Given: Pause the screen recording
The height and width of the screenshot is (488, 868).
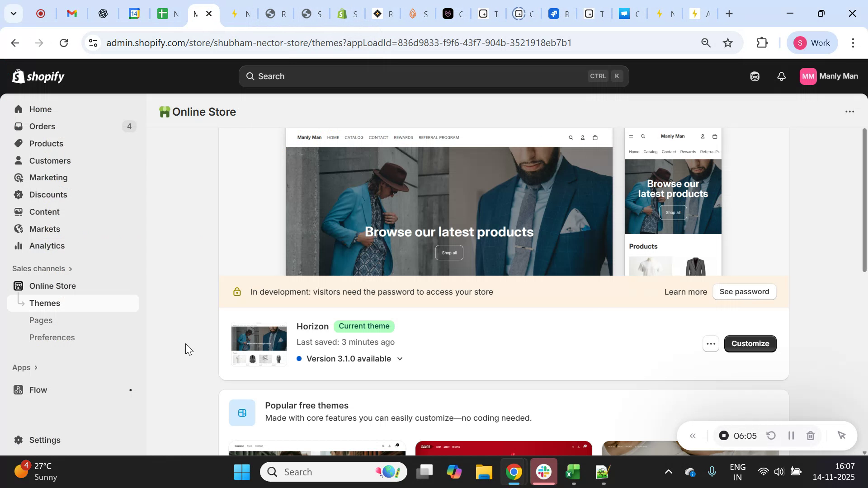Looking at the screenshot, I should click(x=791, y=435).
